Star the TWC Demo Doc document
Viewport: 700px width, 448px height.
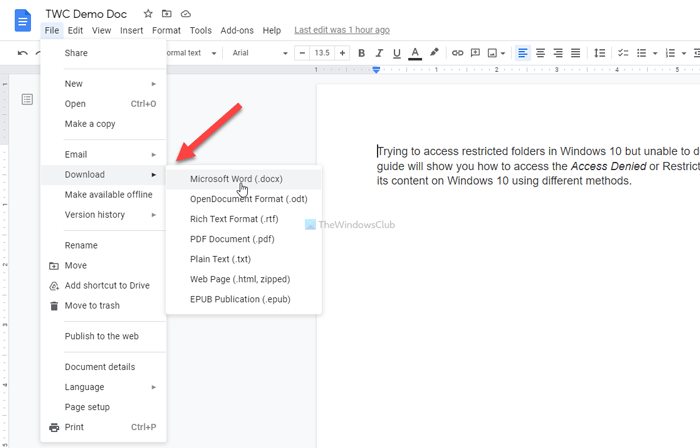click(x=148, y=14)
